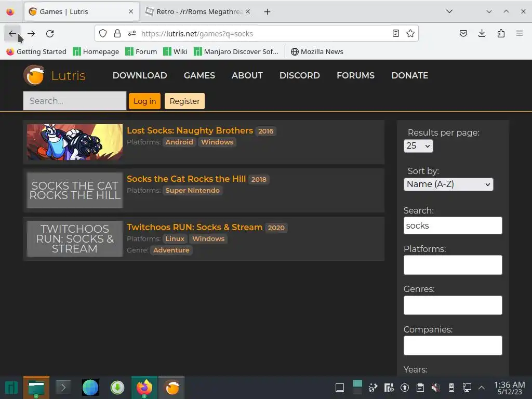The image size is (532, 399).
Task: Open site permissions icon in address bar
Action: [132, 33]
